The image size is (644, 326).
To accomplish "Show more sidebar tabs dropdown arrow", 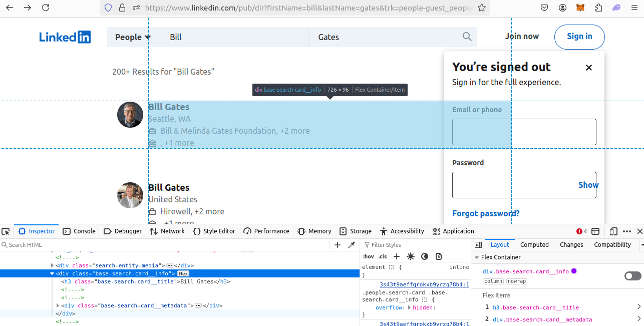I will click(x=641, y=245).
